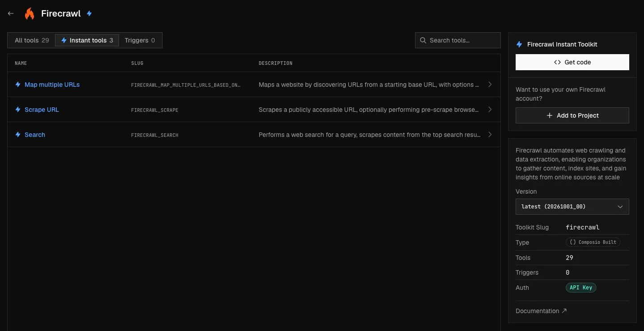Image resolution: width=644 pixels, height=331 pixels.
Task: Open the Documentation link
Action: pos(541,311)
